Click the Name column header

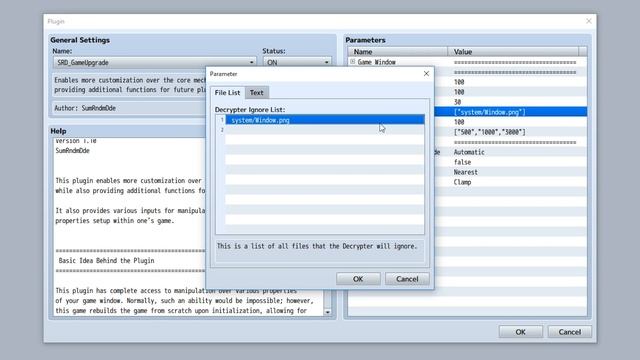point(398,52)
